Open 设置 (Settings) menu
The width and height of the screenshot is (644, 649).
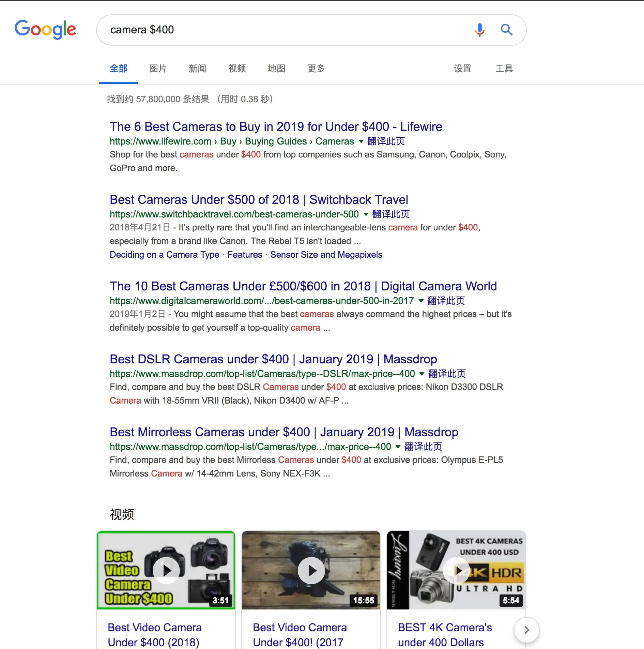click(463, 69)
